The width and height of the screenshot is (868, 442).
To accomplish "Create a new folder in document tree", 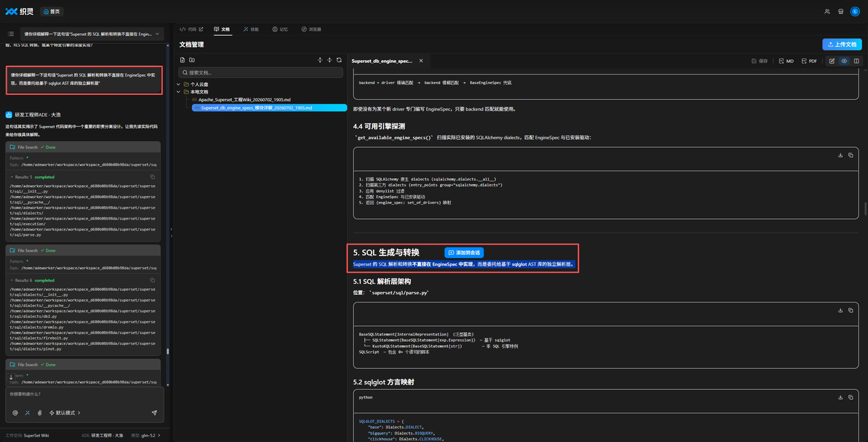I will click(192, 60).
